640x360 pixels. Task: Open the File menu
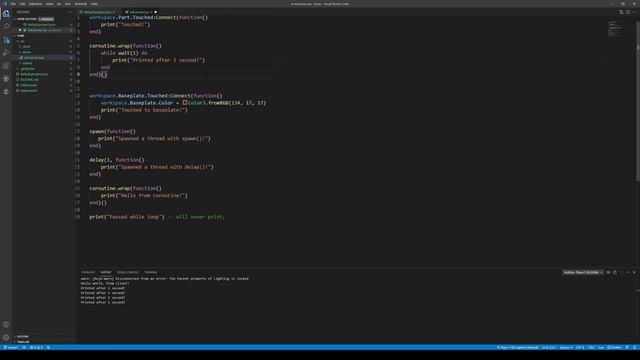13,4
